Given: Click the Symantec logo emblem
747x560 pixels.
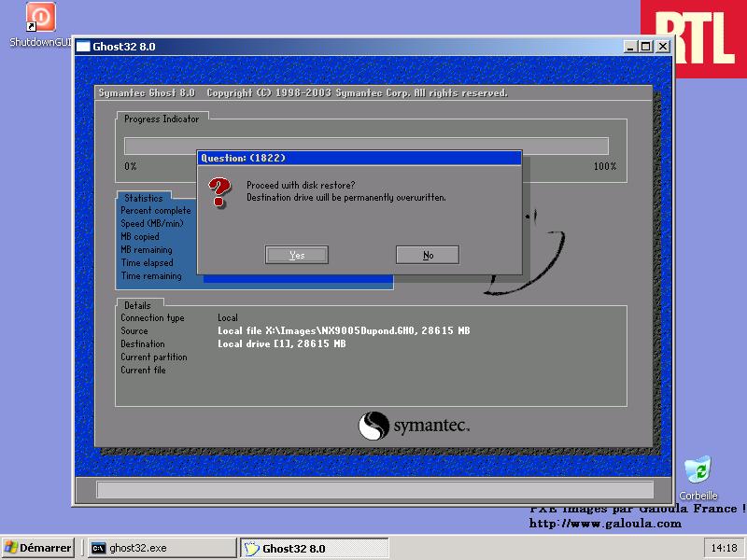Looking at the screenshot, I should [x=373, y=427].
